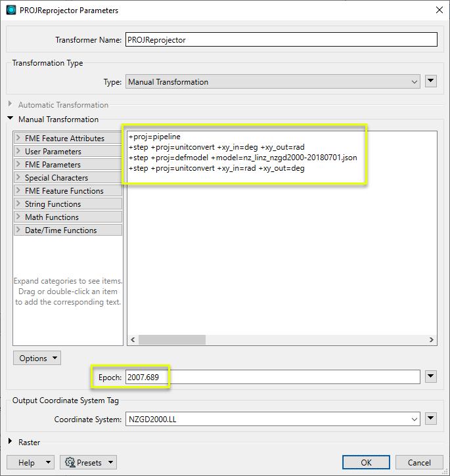The height and width of the screenshot is (476, 450).
Task: Open the Coordinate System options arrow button
Action: 431,419
